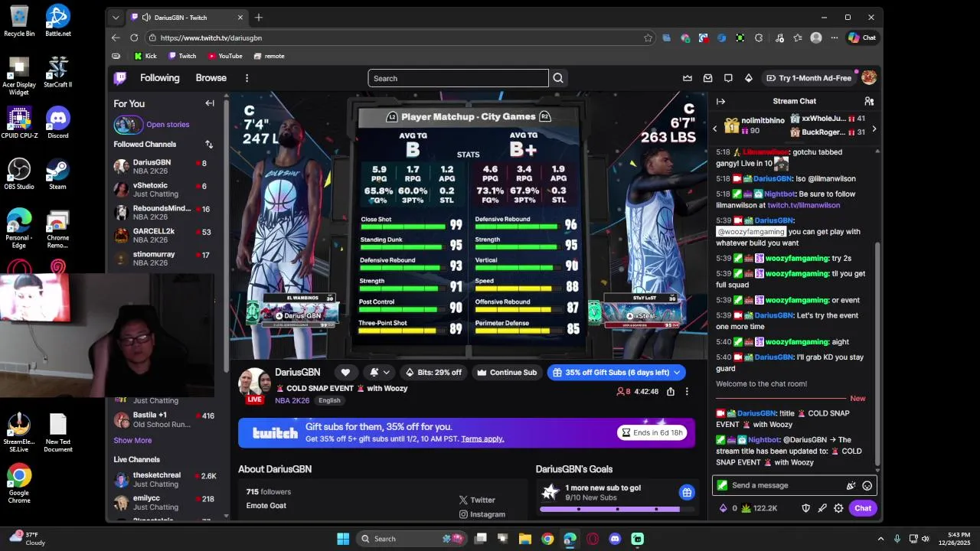Screen dimensions: 980x551
Task: Bookmark this page with the star icon
Action: [x=648, y=37]
